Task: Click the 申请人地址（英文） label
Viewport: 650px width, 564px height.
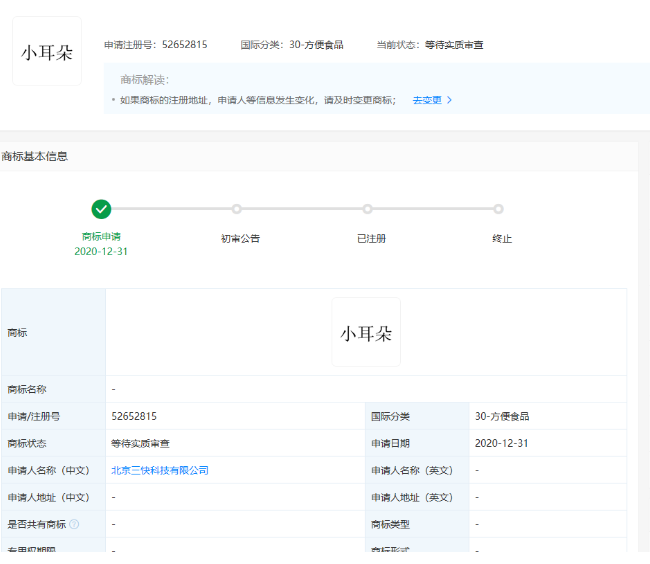Action: pyautogui.click(x=412, y=497)
